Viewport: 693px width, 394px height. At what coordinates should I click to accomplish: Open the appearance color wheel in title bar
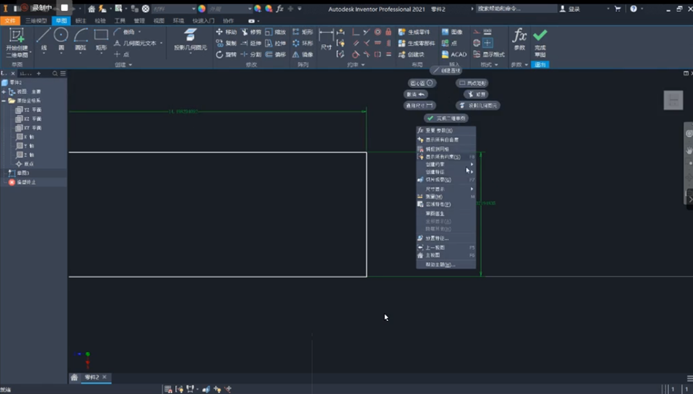[202, 8]
